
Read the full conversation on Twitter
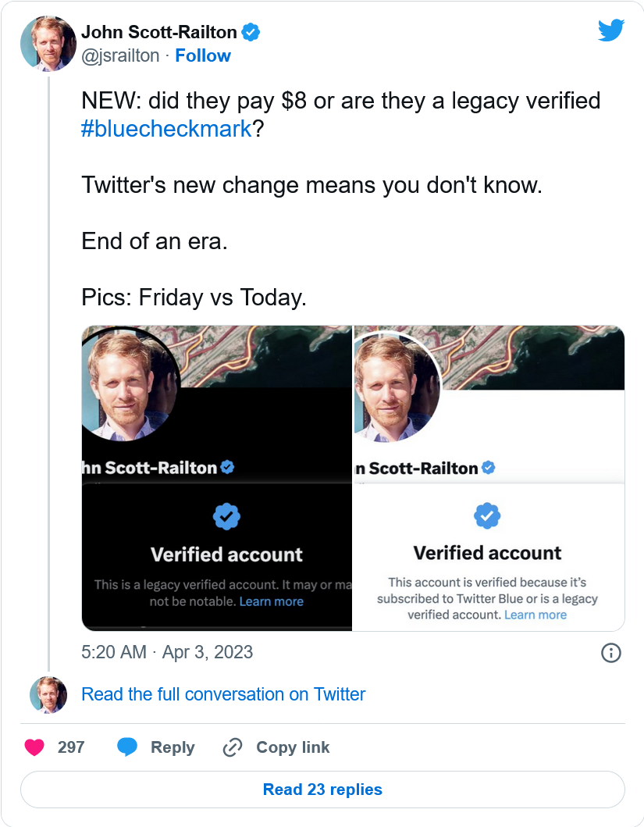click(223, 694)
